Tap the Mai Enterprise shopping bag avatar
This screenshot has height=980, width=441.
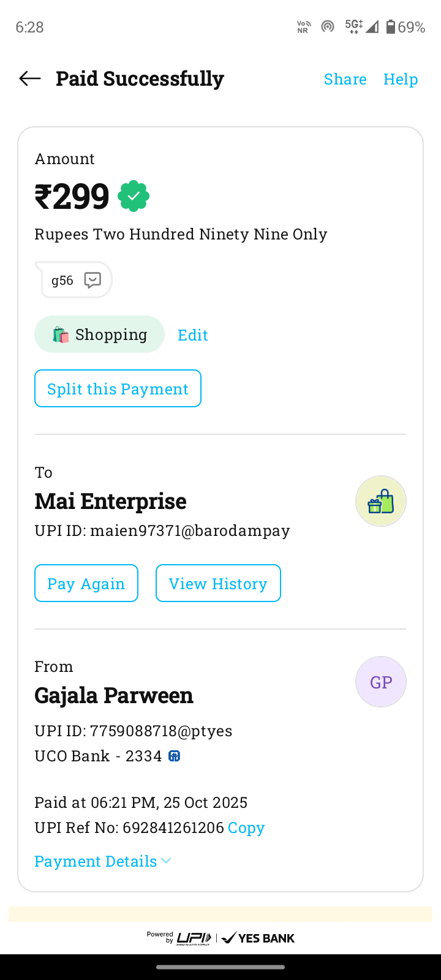coord(380,501)
